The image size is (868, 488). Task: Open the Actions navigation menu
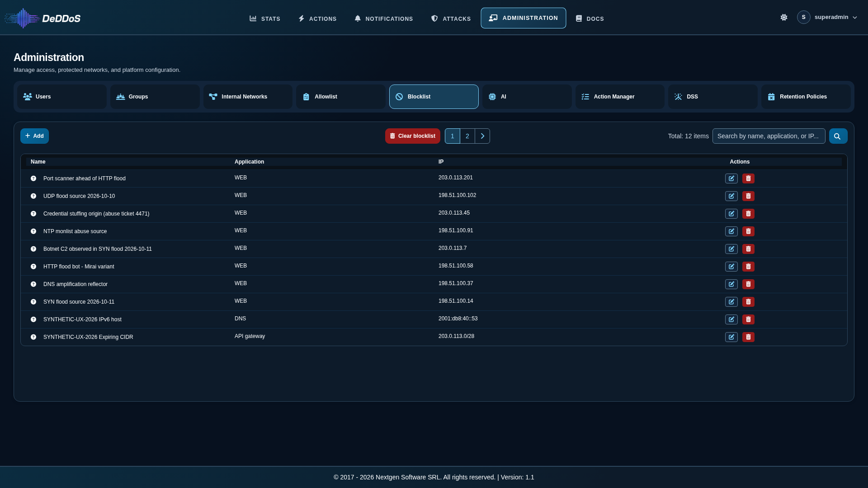[x=317, y=19]
